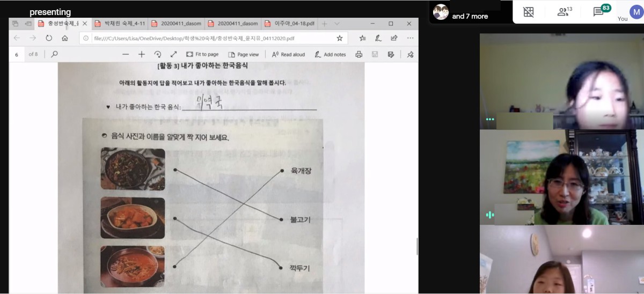Expand the tab list chevron
This screenshot has height=294, width=644.
point(337,24)
